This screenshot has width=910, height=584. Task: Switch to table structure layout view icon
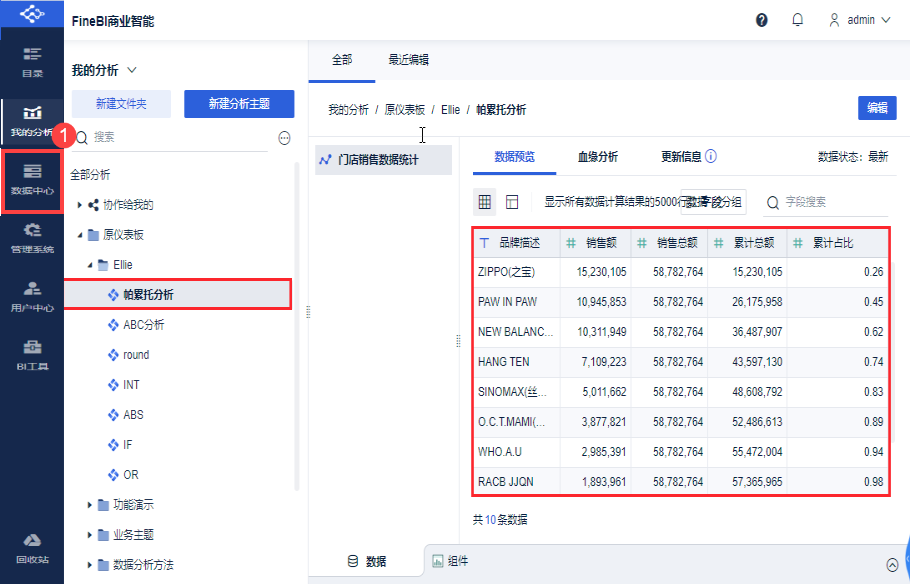(x=512, y=202)
